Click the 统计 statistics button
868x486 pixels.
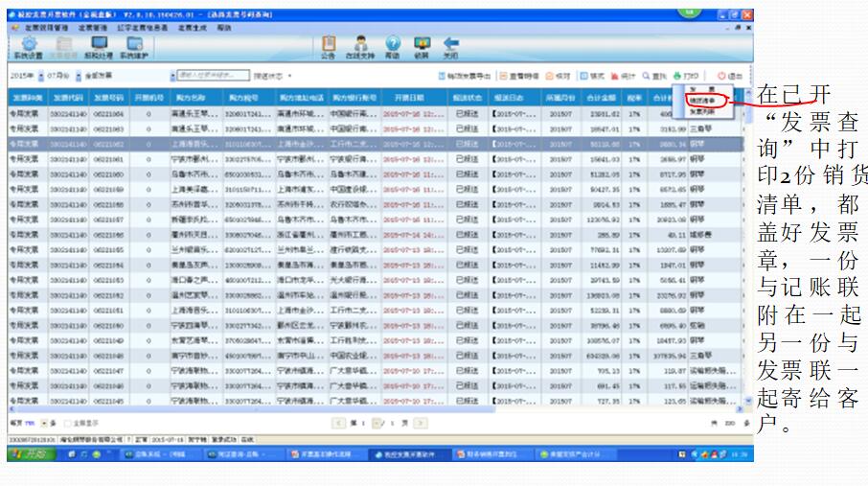(624, 75)
